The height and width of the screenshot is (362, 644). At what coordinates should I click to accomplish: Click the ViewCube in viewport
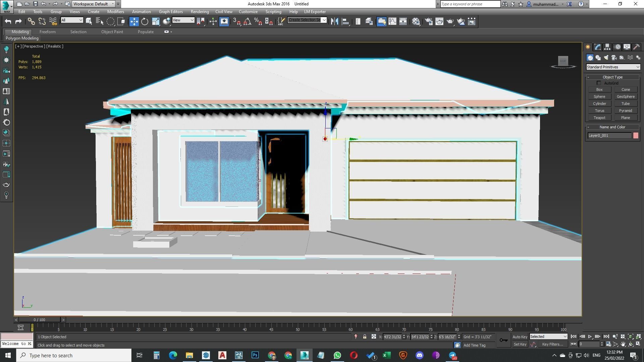click(x=563, y=62)
